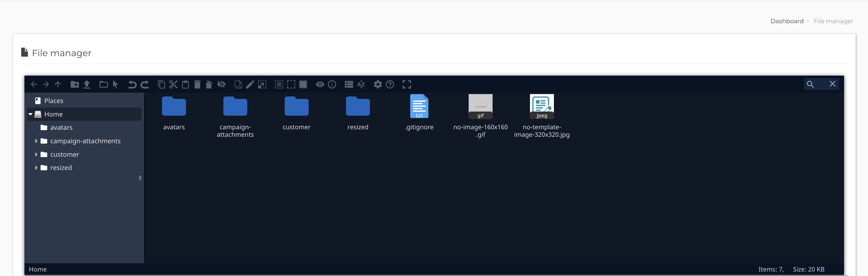Click the duplicate file icon
The width and height of the screenshot is (868, 276).
click(238, 84)
